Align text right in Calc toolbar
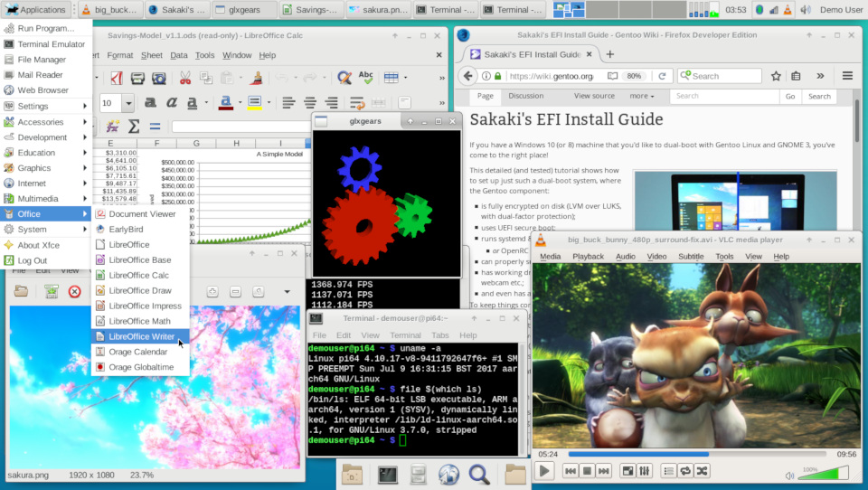 331,102
